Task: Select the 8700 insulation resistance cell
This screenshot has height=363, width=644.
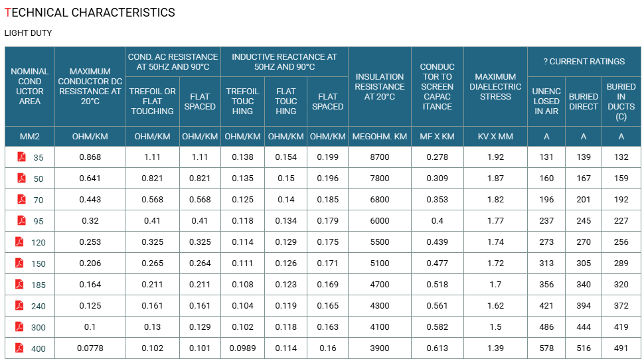Action: click(x=380, y=157)
